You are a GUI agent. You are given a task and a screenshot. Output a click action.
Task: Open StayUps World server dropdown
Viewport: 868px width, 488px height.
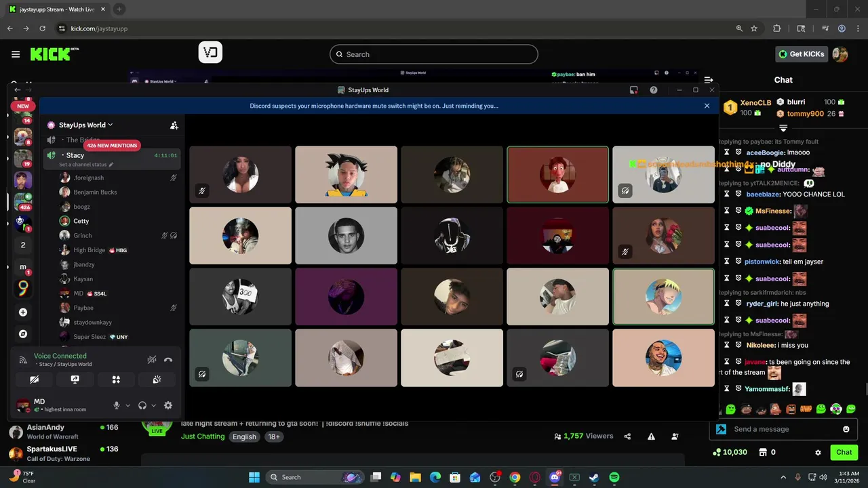tap(85, 125)
